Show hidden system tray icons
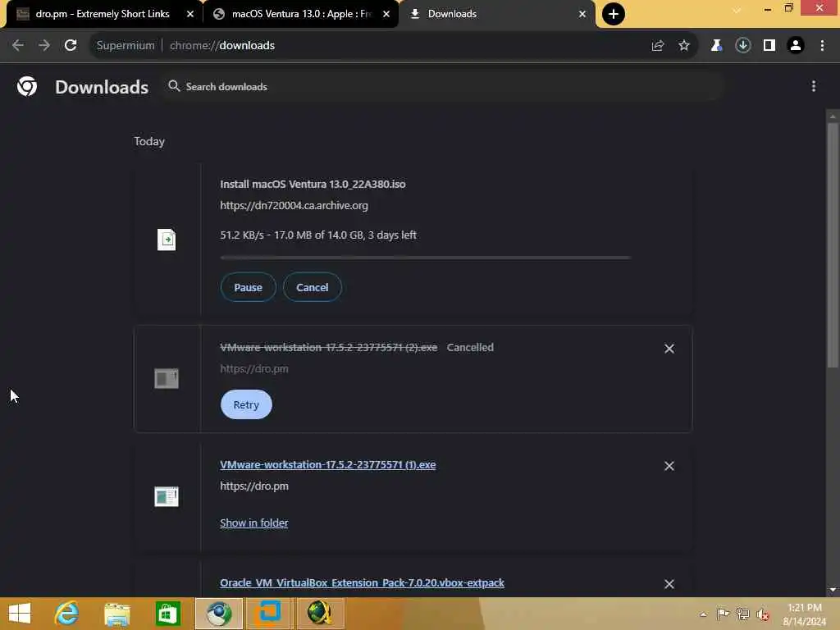This screenshot has height=630, width=840. coord(703,614)
